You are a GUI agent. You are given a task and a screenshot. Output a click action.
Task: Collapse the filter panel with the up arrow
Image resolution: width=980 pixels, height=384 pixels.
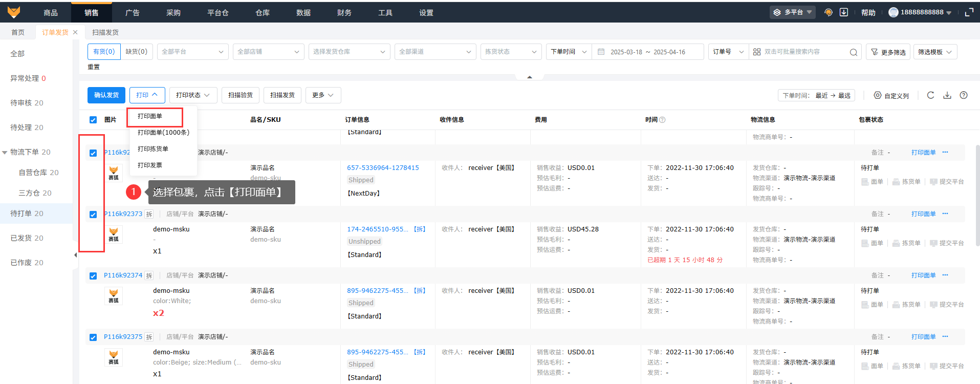coord(530,77)
